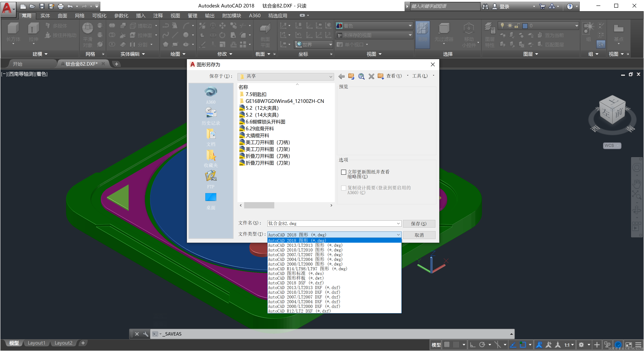Click the Annotation Monitor plus icon in status bar
This screenshot has height=351, width=644.
click(597, 345)
